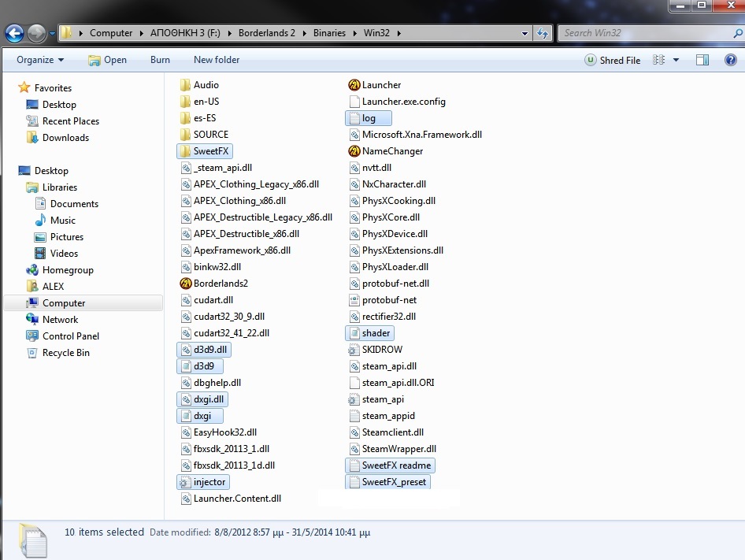The image size is (745, 560).
Task: Select the SKIDROW configuration file icon
Action: [354, 350]
